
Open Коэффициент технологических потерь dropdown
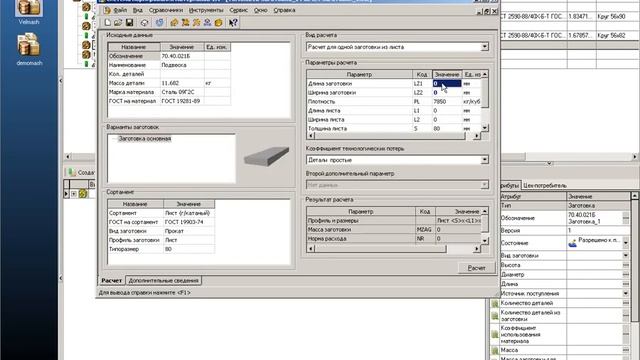pyautogui.click(x=484, y=160)
